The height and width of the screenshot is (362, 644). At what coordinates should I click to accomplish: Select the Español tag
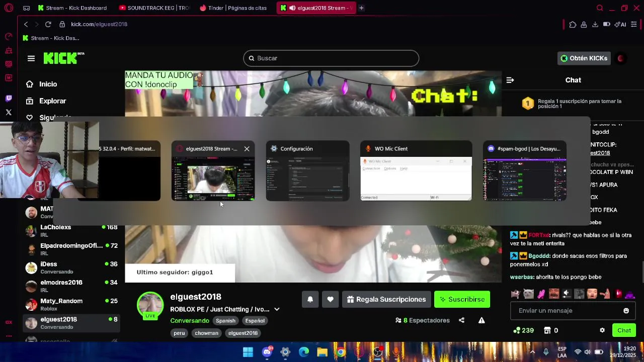click(x=255, y=321)
